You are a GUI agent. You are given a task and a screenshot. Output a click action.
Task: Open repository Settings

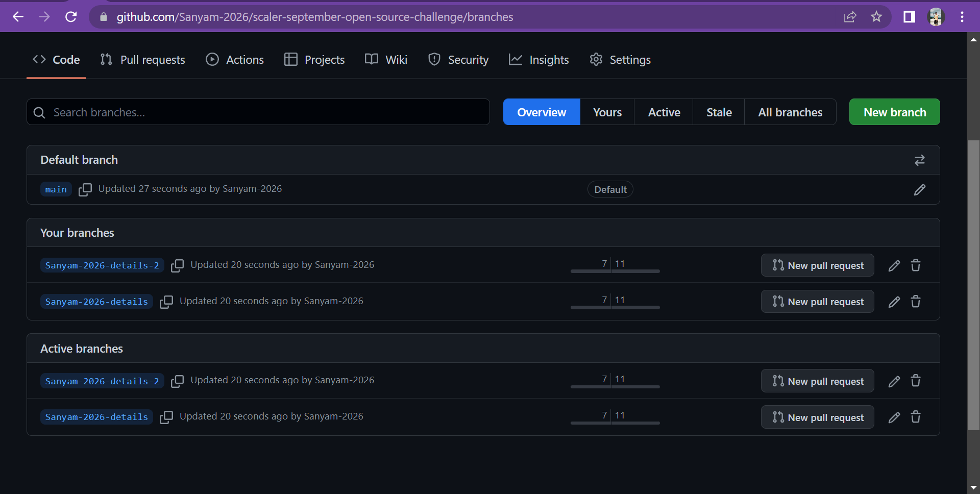(620, 60)
